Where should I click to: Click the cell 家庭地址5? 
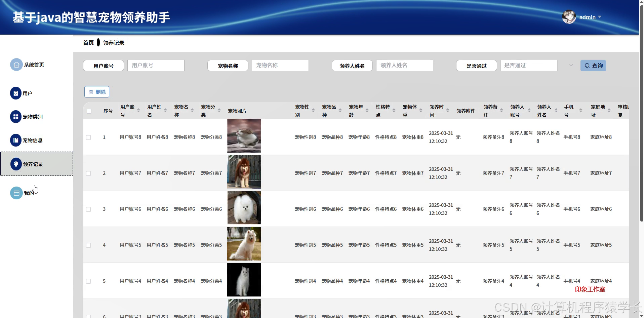601,245
